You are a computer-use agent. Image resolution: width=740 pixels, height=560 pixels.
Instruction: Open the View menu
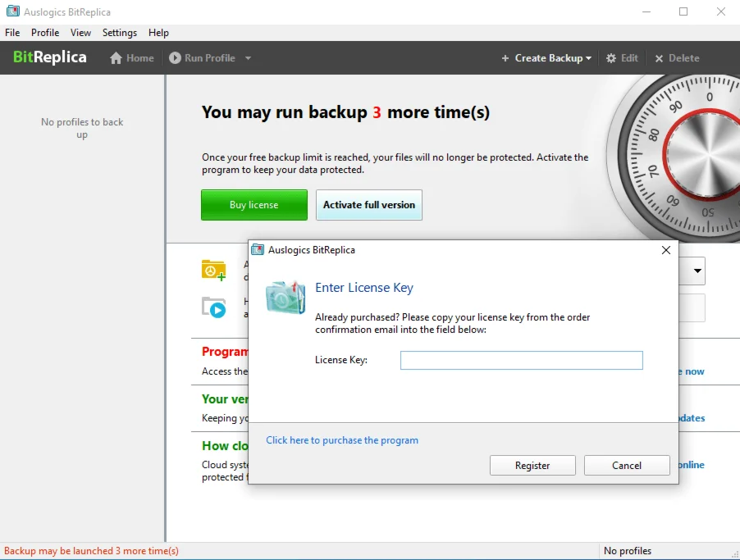[x=80, y=33]
